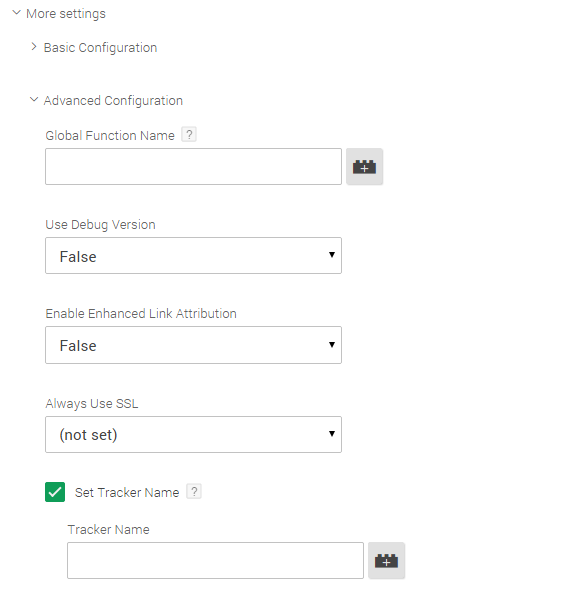Click the Advanced Configuration section title
This screenshot has height=595, width=582.
[113, 101]
